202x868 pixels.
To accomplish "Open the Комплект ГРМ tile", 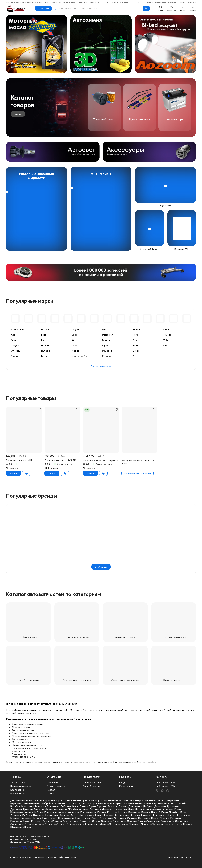I will click(x=182, y=228).
